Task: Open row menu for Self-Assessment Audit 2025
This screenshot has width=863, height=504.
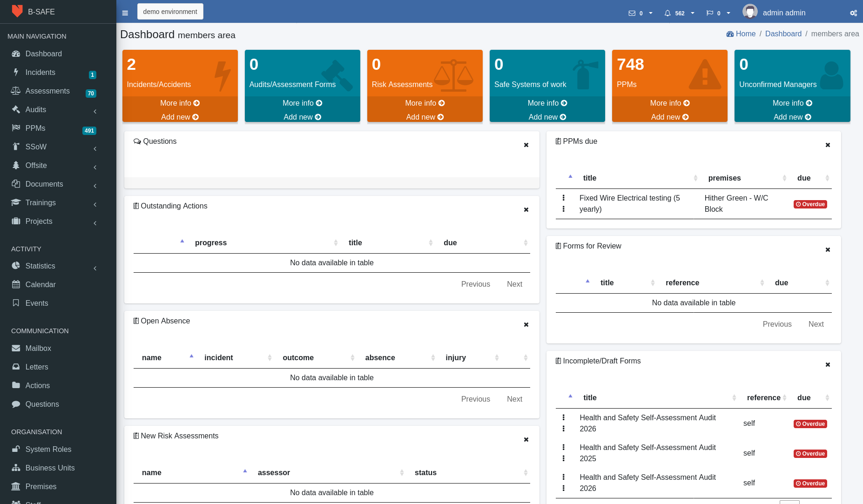Action: (564, 453)
